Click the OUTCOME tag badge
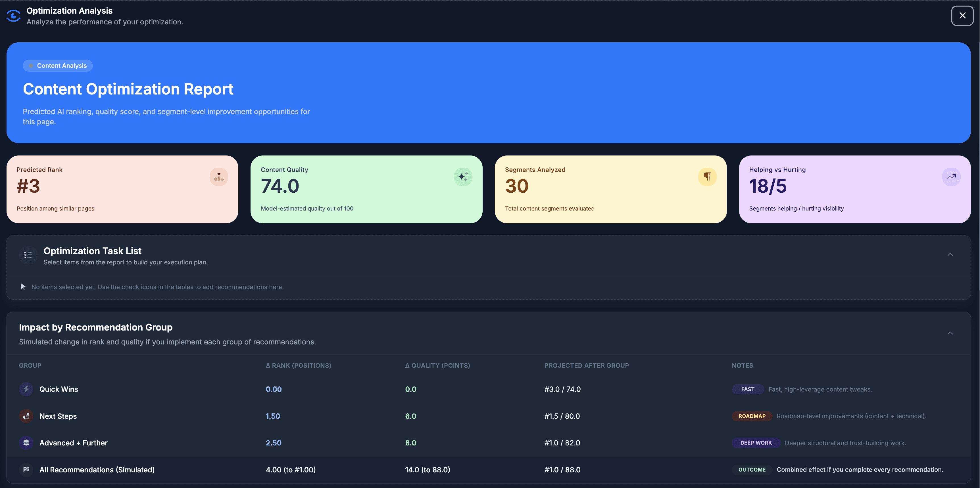The image size is (980, 488). point(752,470)
